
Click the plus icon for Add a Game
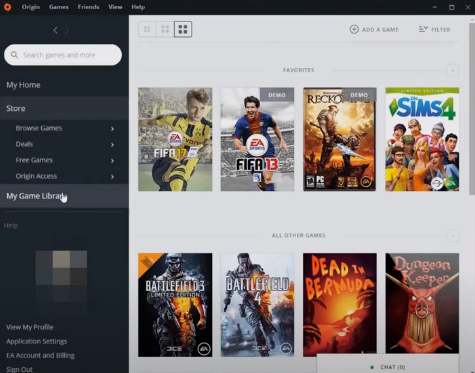pos(354,29)
